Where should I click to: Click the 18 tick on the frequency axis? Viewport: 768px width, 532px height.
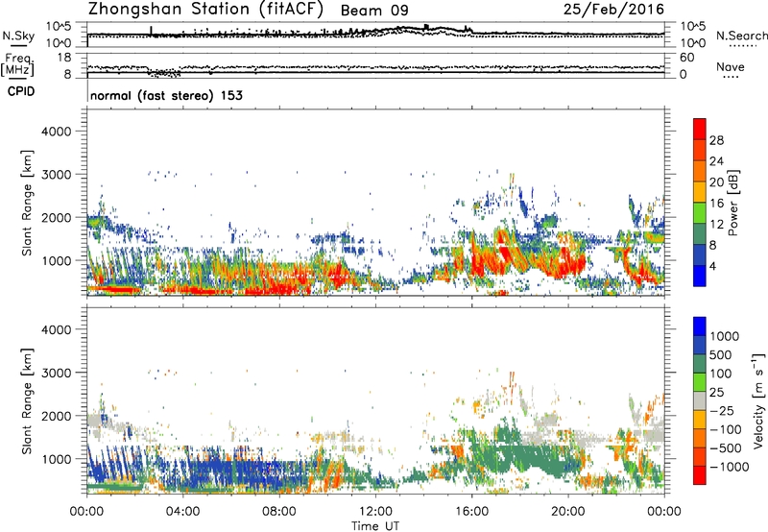[64, 58]
